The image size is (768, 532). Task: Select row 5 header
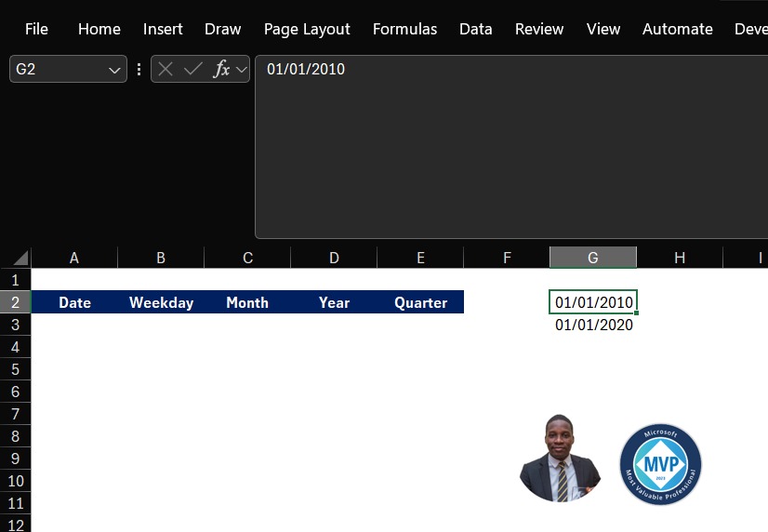pos(15,369)
